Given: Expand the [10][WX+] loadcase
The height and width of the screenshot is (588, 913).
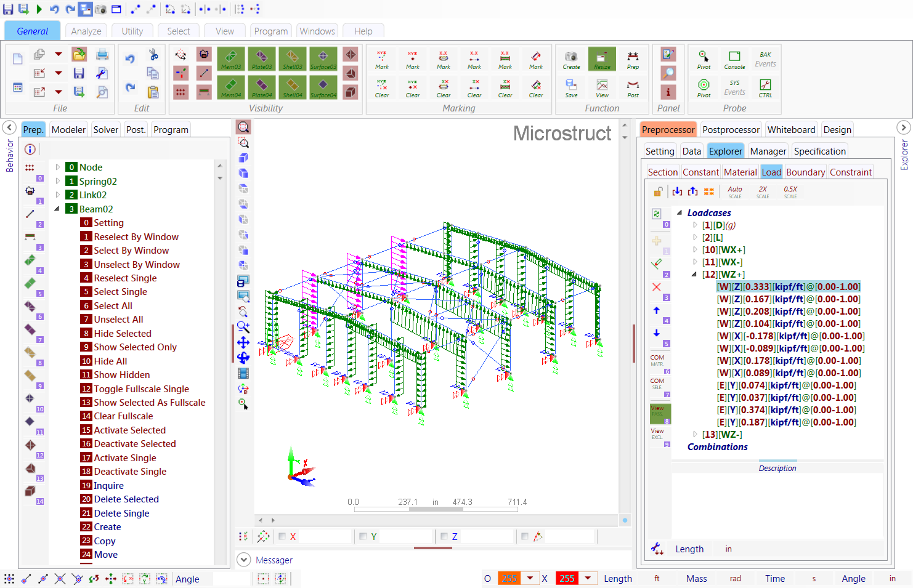Looking at the screenshot, I should point(695,250).
